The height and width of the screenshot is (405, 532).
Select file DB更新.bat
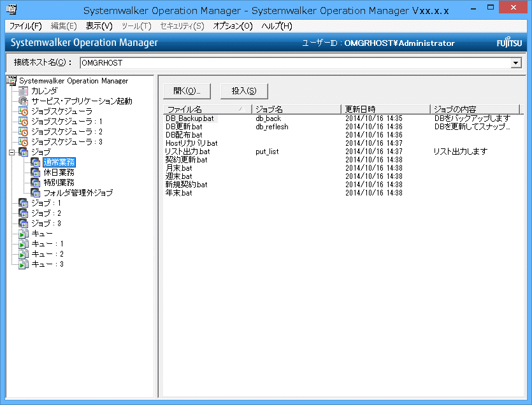[184, 127]
